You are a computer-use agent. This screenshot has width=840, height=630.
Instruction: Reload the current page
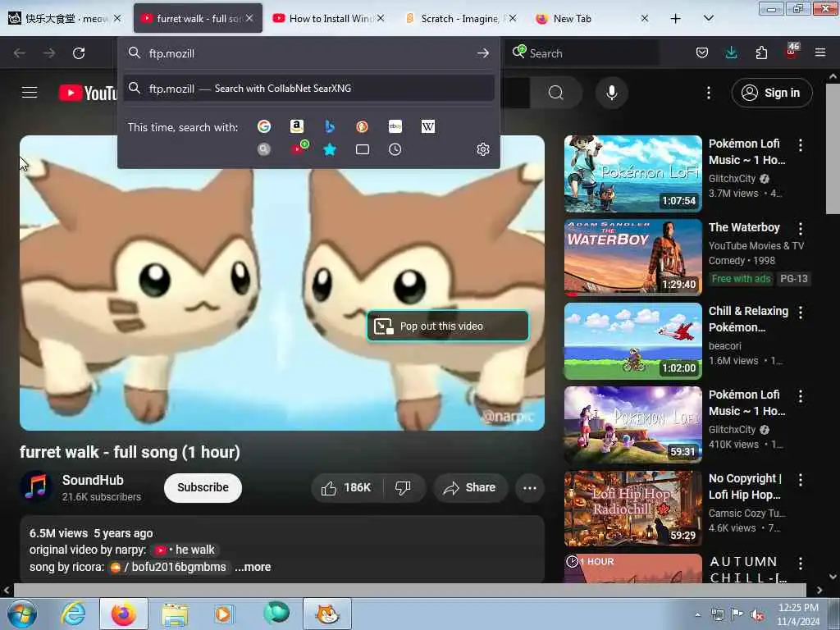click(79, 53)
